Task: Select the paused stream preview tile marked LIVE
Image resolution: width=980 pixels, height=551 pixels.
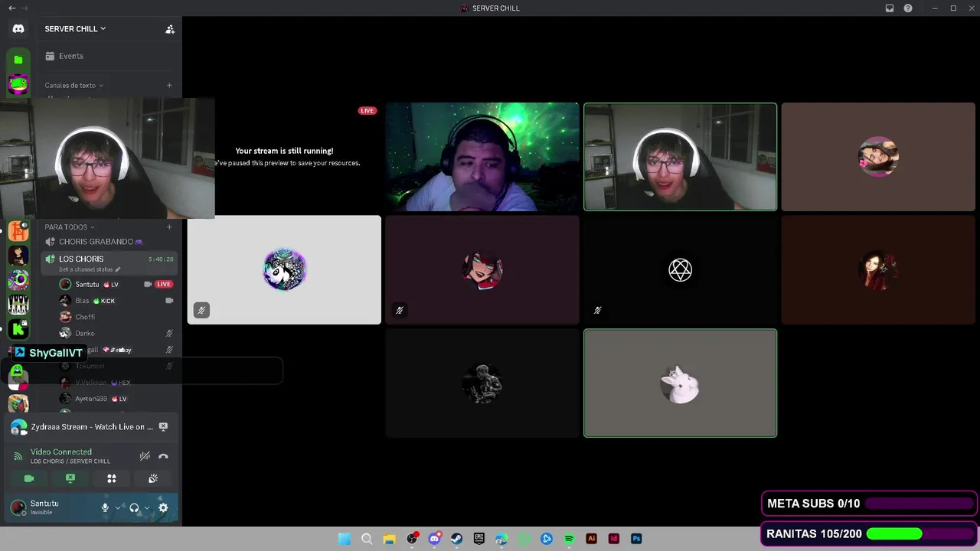Action: coord(284,157)
